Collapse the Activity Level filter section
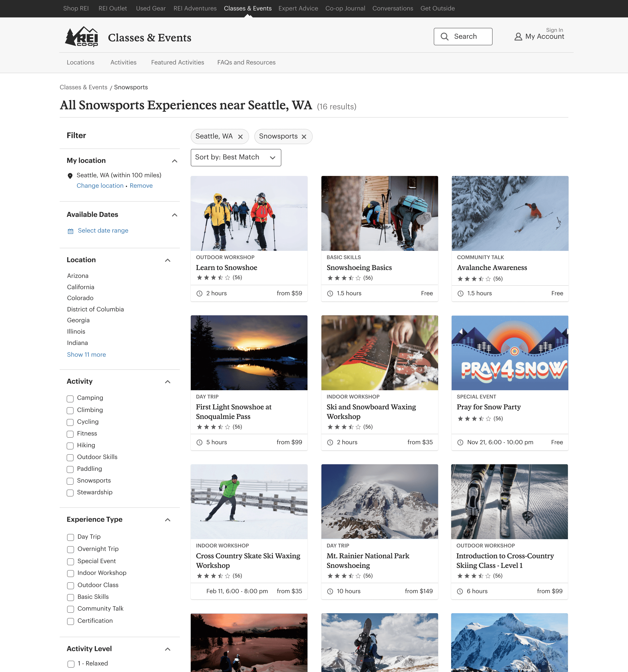The image size is (628, 672). click(167, 649)
